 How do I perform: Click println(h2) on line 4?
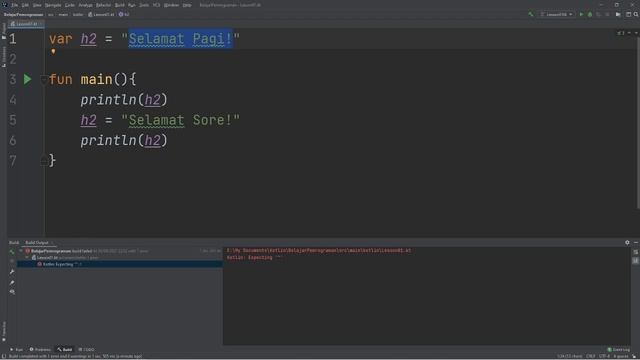click(124, 100)
